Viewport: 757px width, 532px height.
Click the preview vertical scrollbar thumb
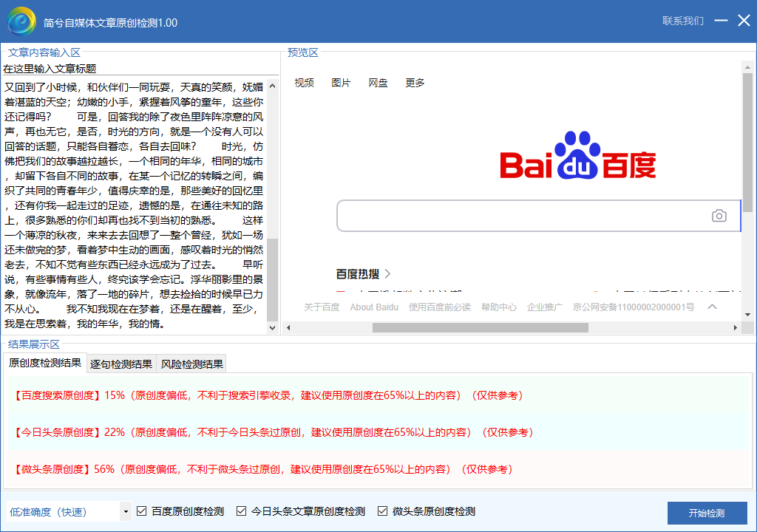(x=747, y=143)
